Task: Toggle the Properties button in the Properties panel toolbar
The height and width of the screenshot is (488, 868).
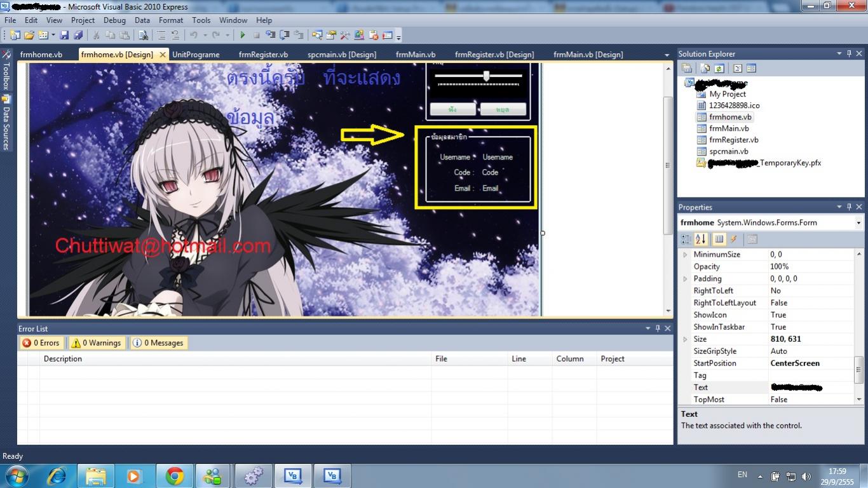Action: tap(719, 239)
